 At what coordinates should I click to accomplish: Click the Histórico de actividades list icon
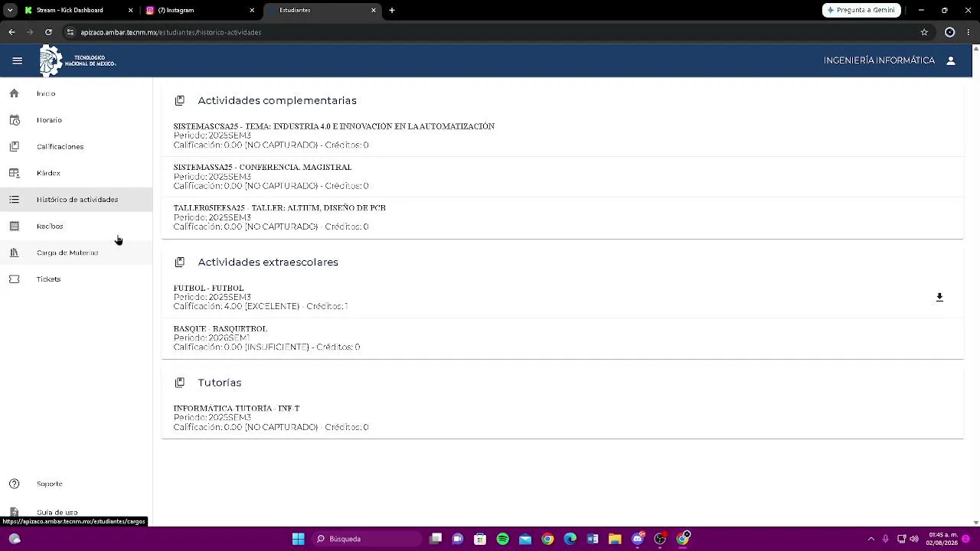click(14, 200)
